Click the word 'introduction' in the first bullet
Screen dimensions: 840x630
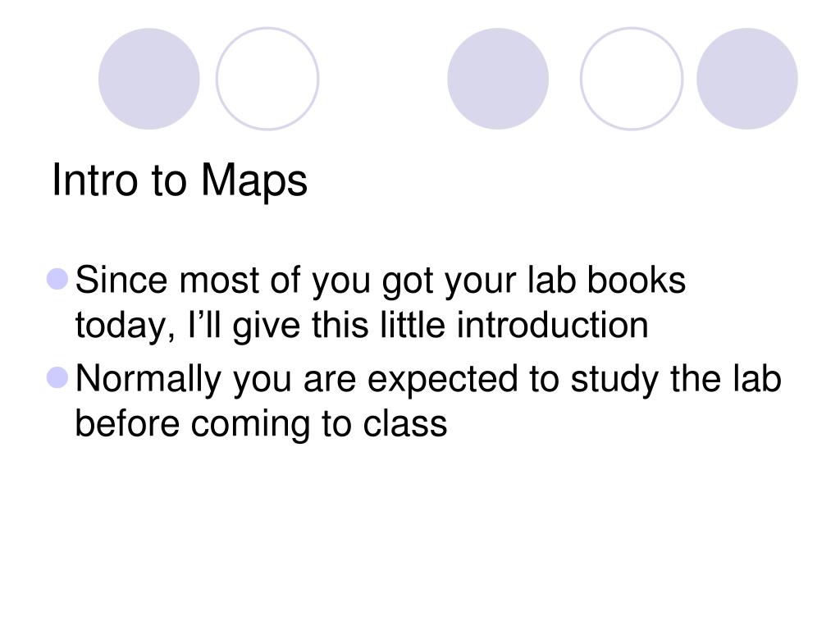(552, 325)
